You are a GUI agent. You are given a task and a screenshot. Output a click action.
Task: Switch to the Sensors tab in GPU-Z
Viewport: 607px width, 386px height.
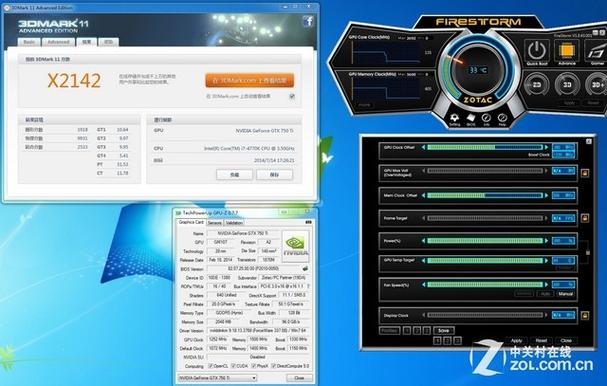tap(214, 223)
